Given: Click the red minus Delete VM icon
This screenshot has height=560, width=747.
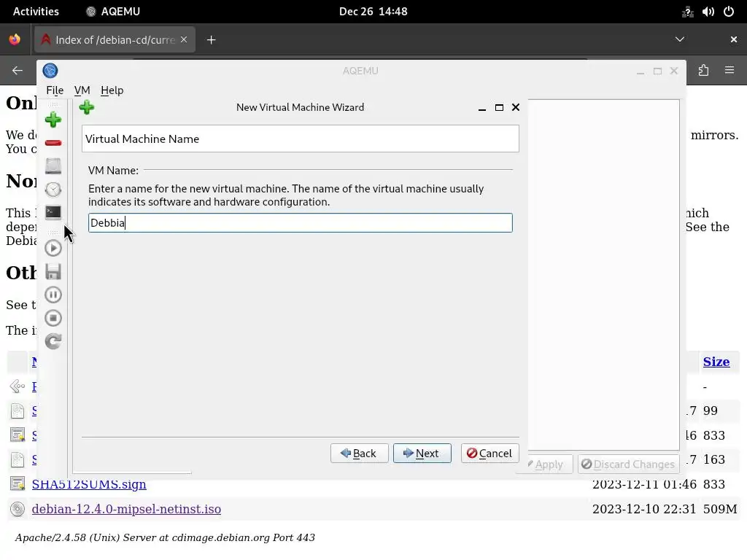Looking at the screenshot, I should pyautogui.click(x=53, y=143).
